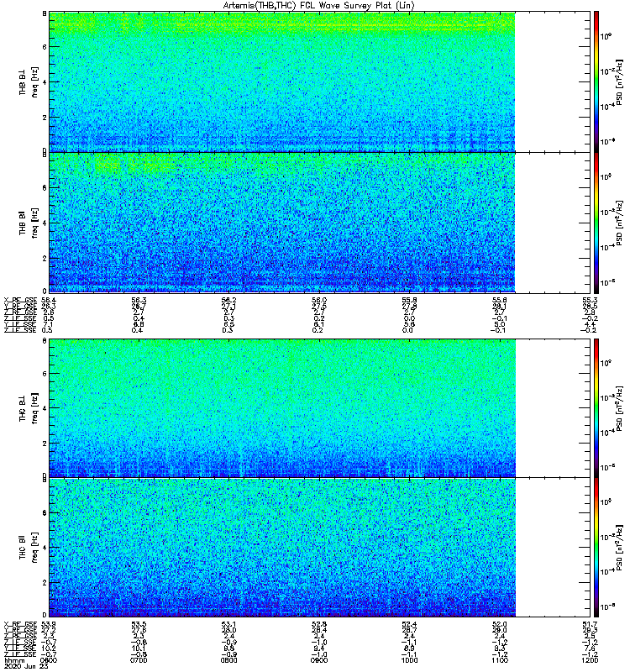630x672 pixels.
Task: Click the '0600' time tick label
Action: pyautogui.click(x=49, y=660)
